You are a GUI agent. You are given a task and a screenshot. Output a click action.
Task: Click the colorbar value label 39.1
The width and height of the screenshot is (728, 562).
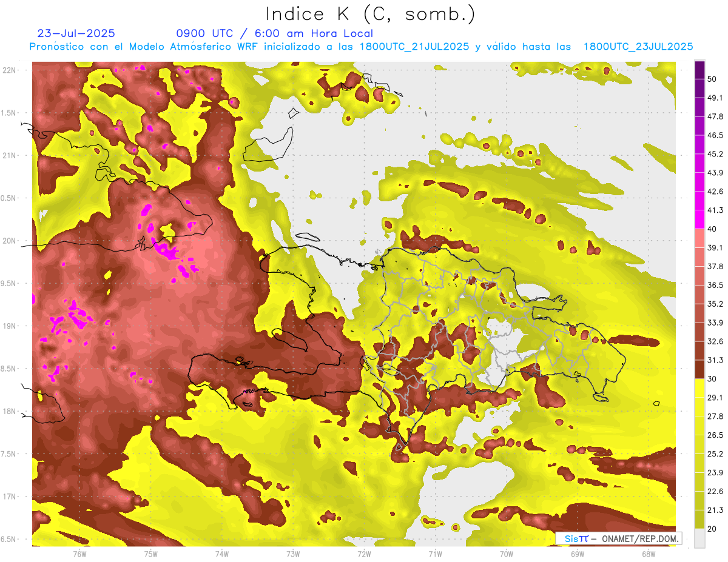(715, 247)
